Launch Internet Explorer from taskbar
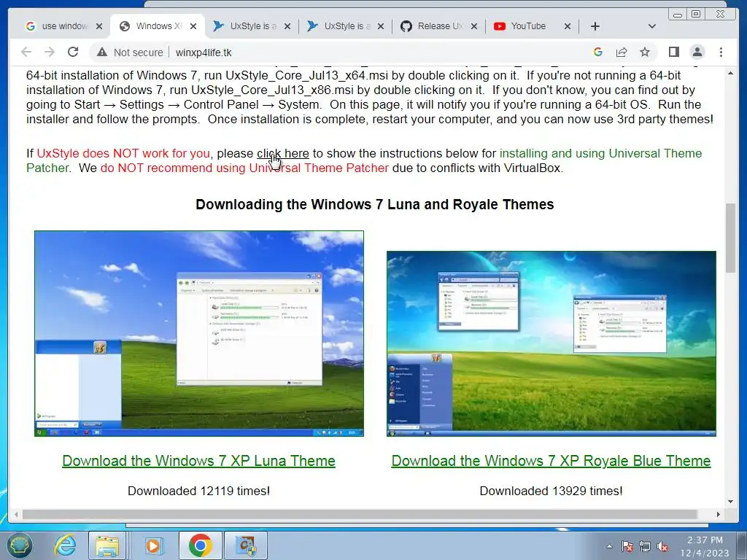Viewport: 747px width, 560px height. 65,545
